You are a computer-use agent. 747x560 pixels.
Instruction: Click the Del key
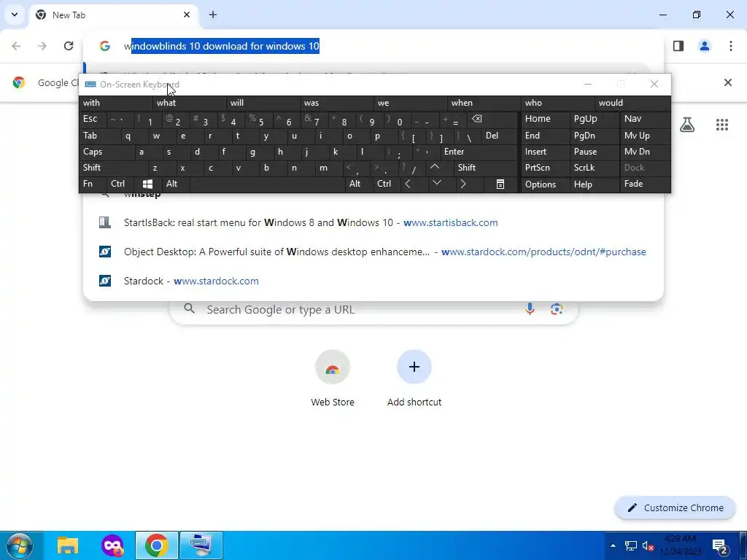tap(499, 136)
